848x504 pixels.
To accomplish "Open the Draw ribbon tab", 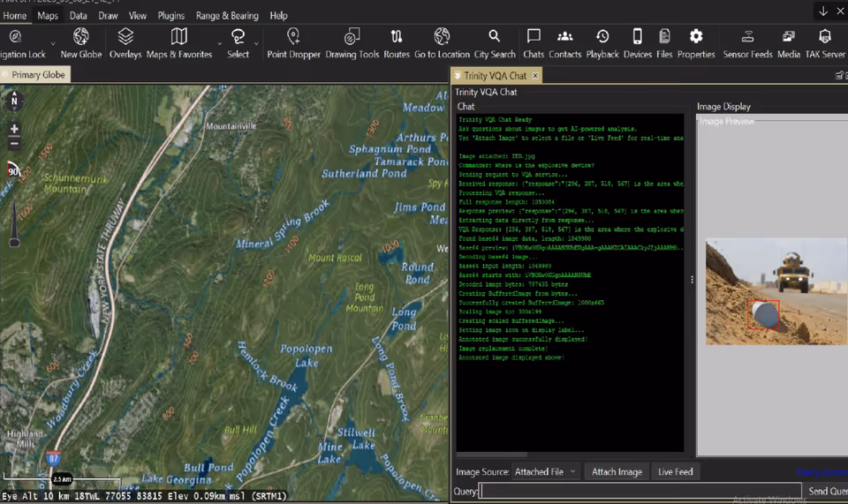I will (108, 16).
